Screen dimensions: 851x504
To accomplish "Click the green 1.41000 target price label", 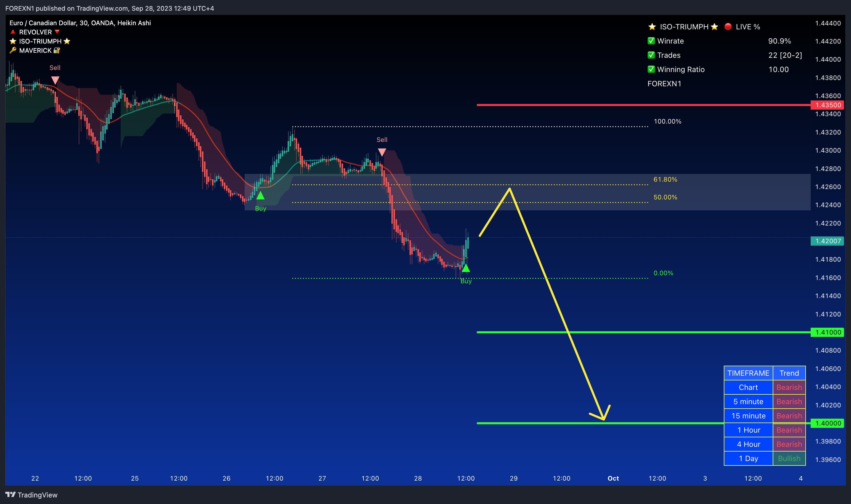I will 828,332.
